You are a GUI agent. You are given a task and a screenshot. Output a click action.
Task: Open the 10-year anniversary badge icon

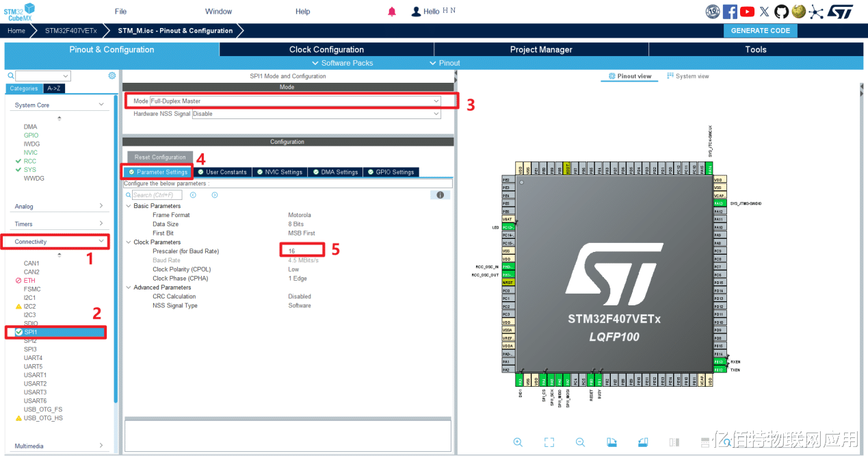pyautogui.click(x=712, y=12)
